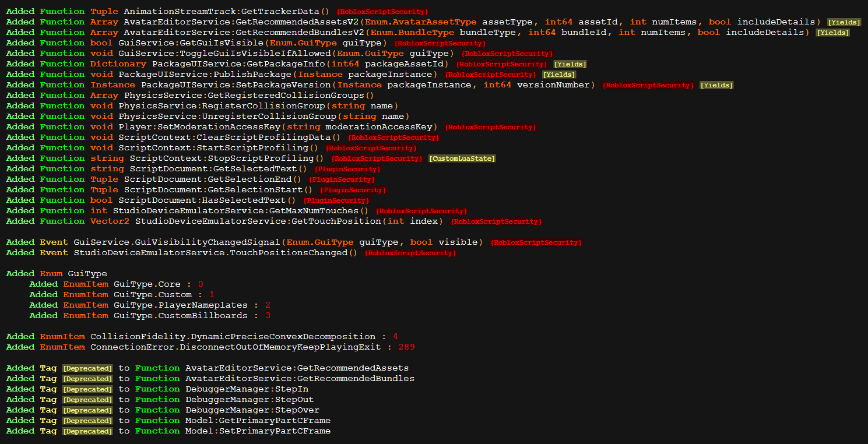Click GuiService.GuiVisibilityChangedSignal event text
The height and width of the screenshot is (444, 868).
click(x=177, y=242)
